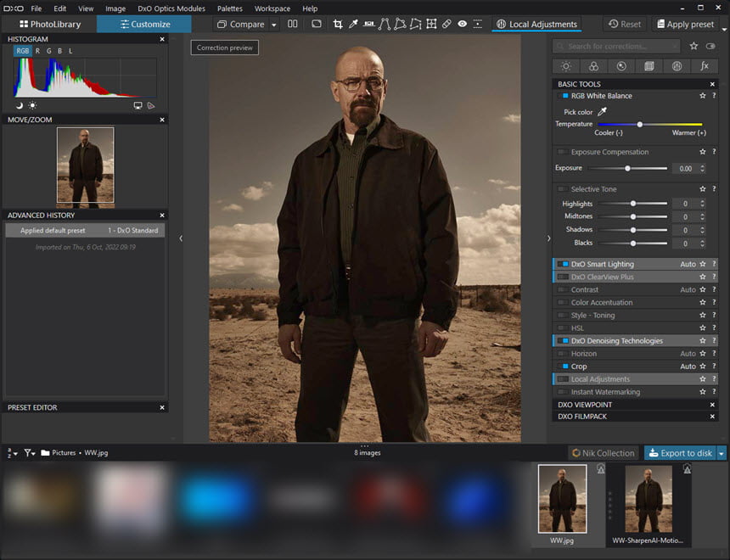Adjust the Highlights slider handle
Viewport: 730px width, 560px height.
(633, 204)
